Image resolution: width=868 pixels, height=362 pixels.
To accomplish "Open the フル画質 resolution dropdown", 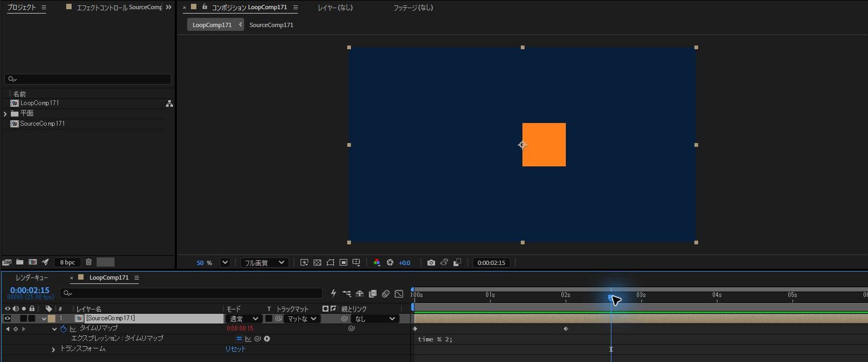I will [265, 263].
